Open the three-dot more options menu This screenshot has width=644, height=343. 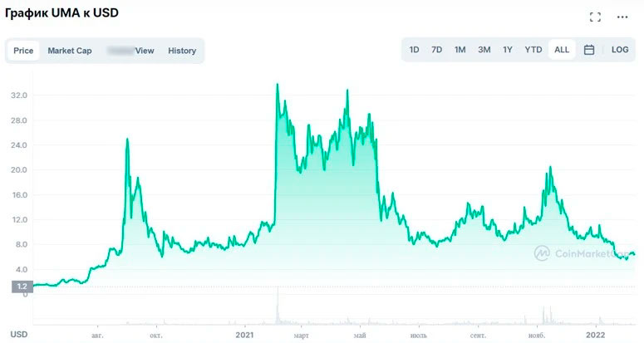622,17
